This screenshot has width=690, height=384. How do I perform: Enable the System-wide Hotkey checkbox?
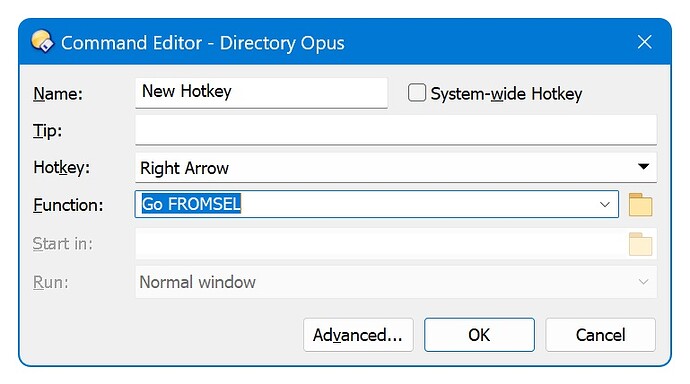tap(416, 93)
